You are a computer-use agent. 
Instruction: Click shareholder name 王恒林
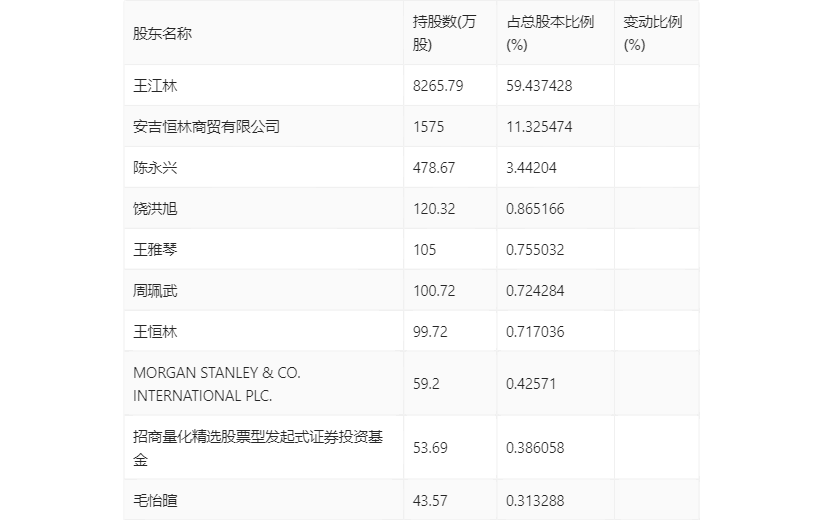pos(155,331)
